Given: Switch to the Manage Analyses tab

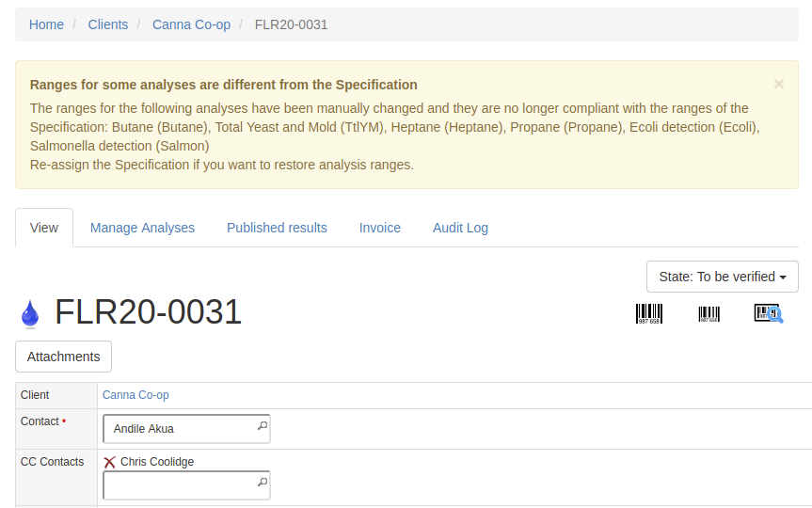Looking at the screenshot, I should 142,228.
